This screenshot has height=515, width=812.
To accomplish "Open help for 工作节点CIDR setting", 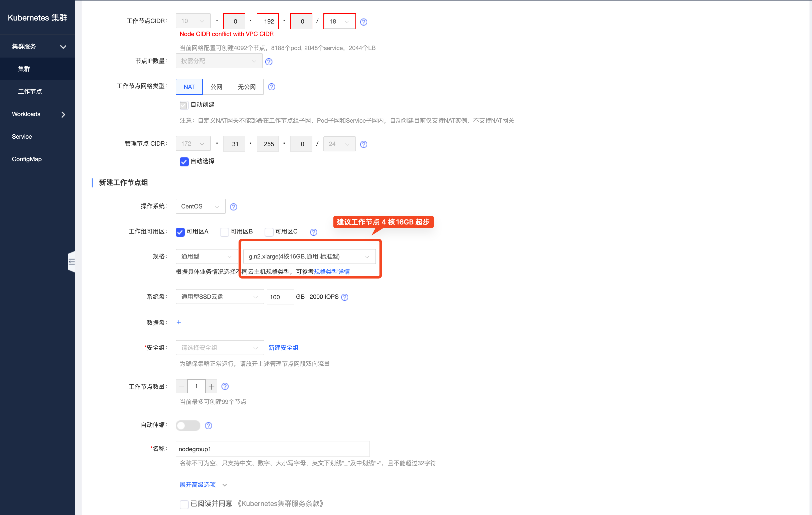I will pos(363,22).
